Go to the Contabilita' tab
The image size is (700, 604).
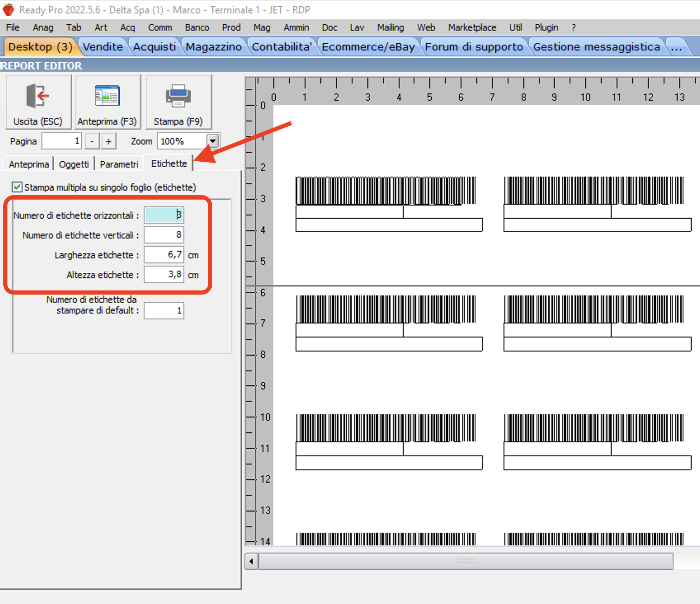click(282, 47)
